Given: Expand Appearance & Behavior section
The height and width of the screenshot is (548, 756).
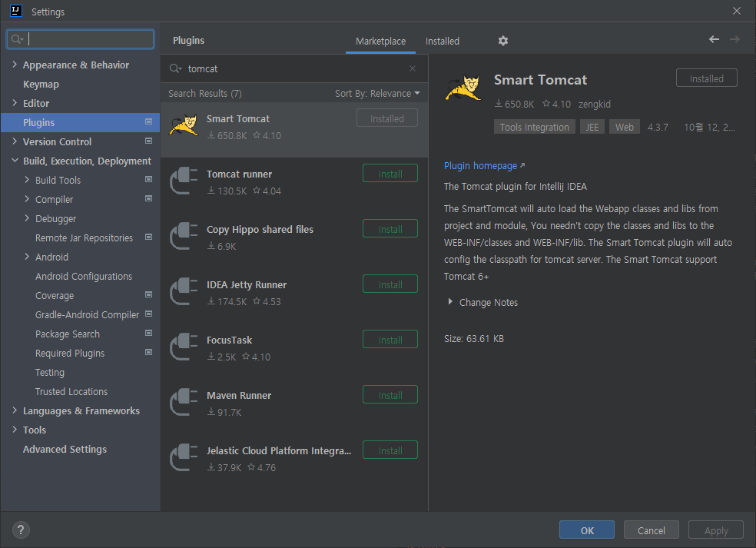Looking at the screenshot, I should 15,64.
